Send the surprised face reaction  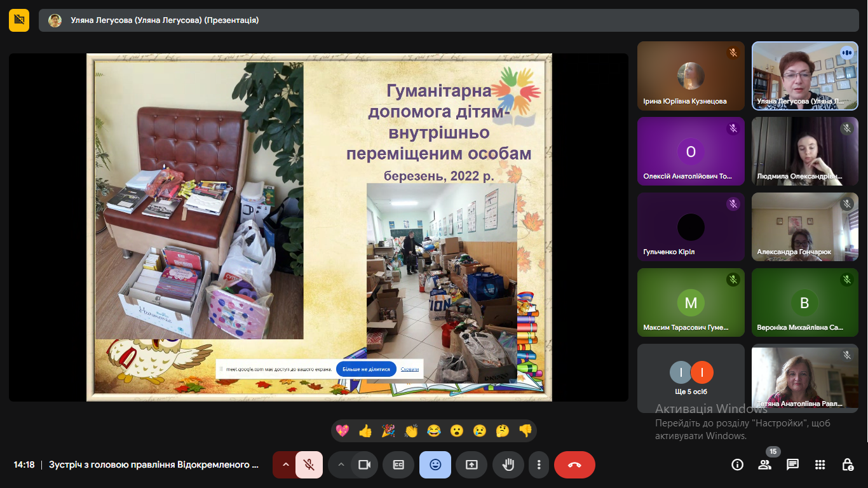[x=457, y=431]
